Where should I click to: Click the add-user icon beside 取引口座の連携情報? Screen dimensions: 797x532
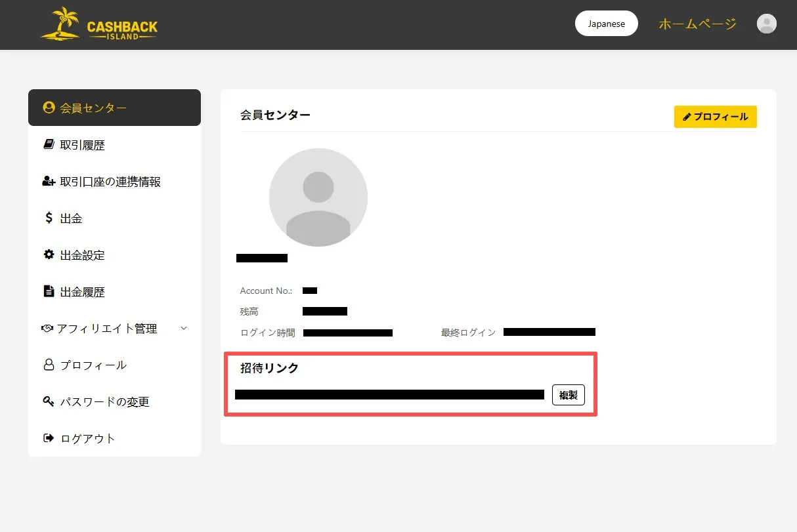tap(49, 182)
